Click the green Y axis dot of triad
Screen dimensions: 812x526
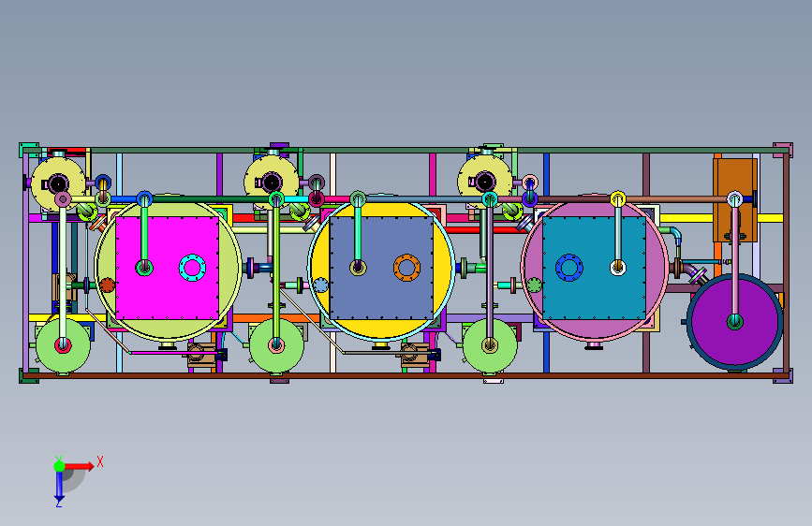60,466
